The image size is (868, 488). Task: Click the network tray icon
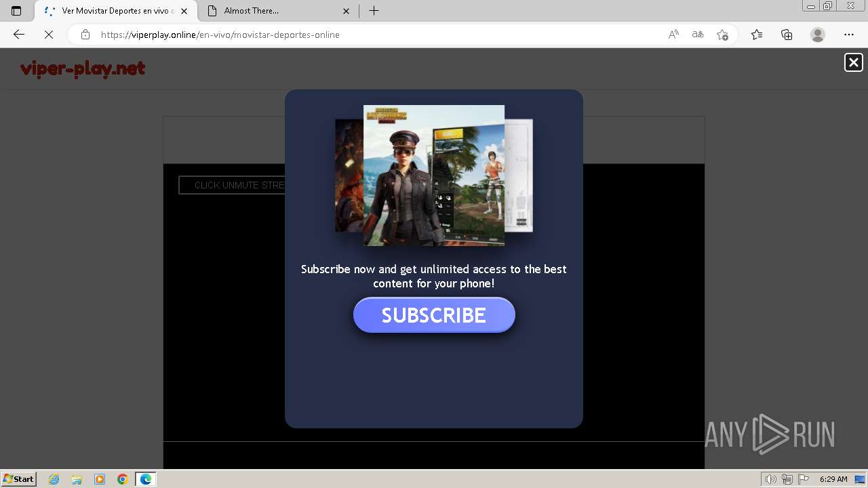point(787,479)
